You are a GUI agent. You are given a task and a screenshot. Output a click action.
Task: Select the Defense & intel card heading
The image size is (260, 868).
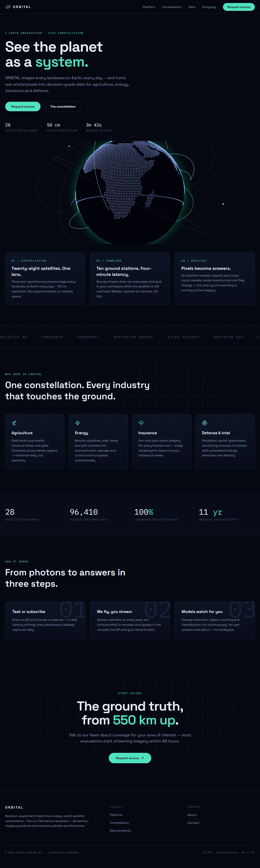coord(216,433)
